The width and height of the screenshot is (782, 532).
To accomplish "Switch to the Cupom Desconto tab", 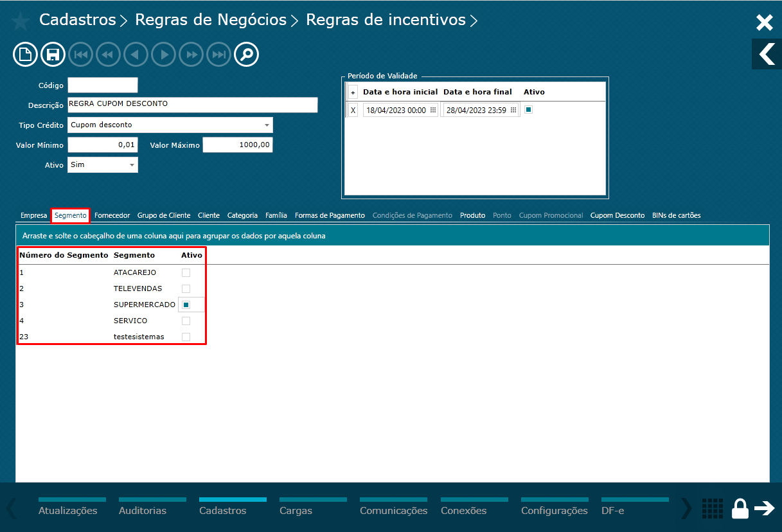I will click(618, 215).
